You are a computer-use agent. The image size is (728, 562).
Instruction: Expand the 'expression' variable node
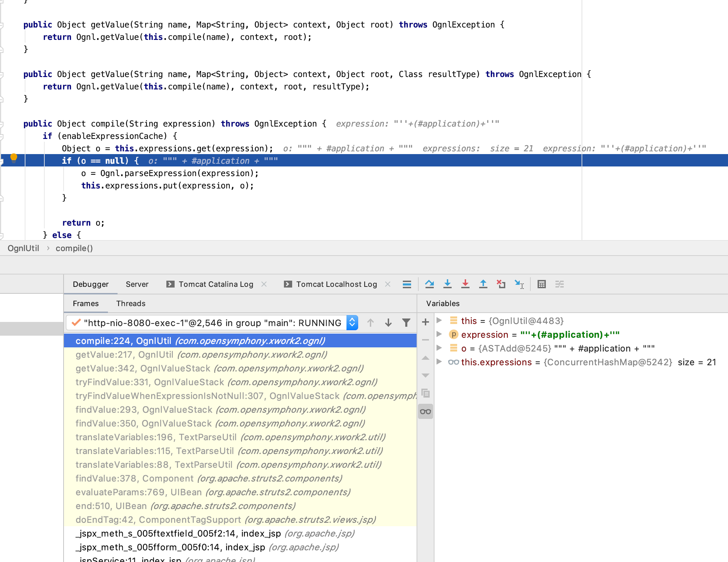point(439,334)
